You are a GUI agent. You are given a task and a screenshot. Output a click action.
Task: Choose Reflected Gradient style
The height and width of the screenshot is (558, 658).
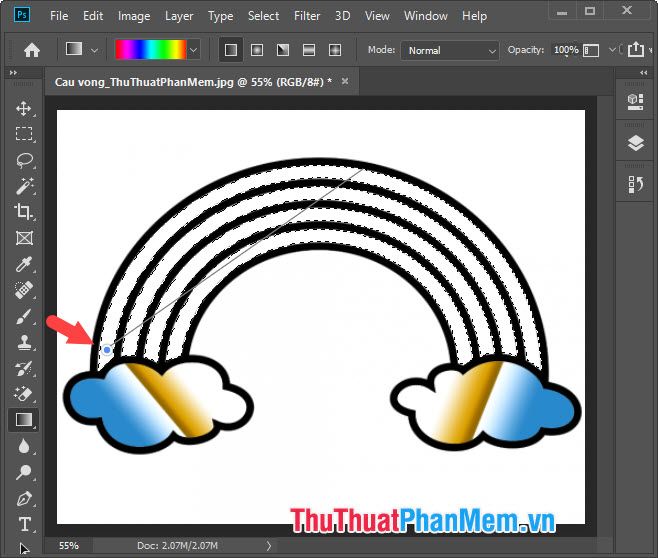point(309,50)
